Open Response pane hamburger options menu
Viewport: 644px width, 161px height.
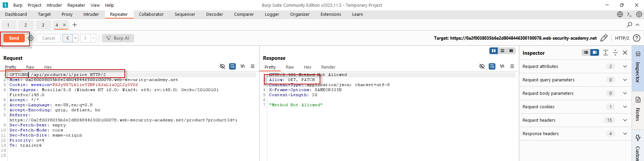point(512,66)
